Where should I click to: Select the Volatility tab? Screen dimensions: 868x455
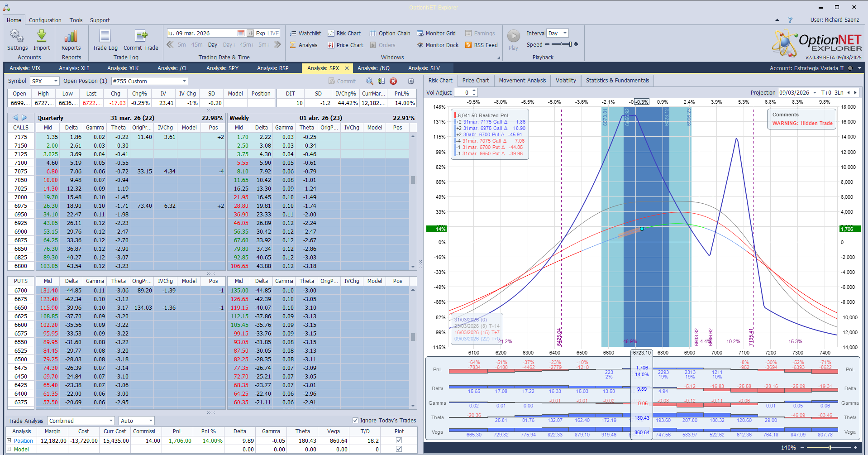click(566, 81)
